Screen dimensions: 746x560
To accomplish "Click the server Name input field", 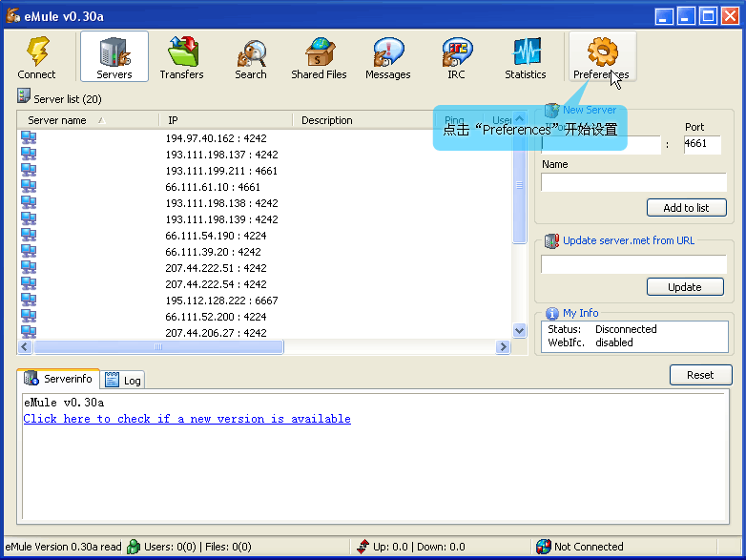I will pos(633,182).
